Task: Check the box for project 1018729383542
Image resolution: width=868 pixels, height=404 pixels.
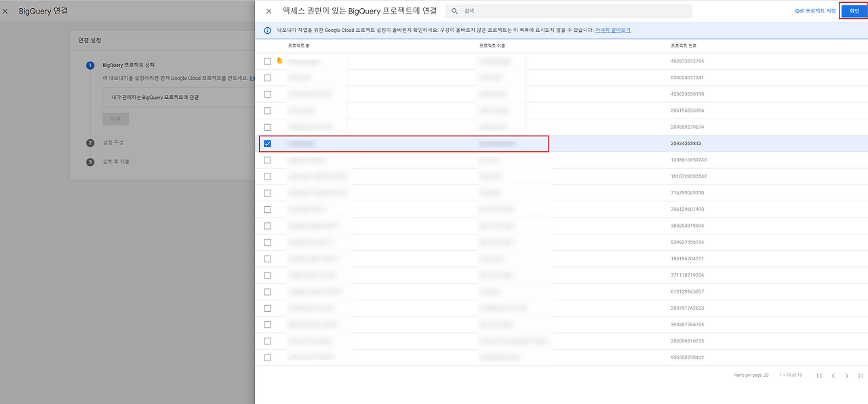Action: [267, 176]
